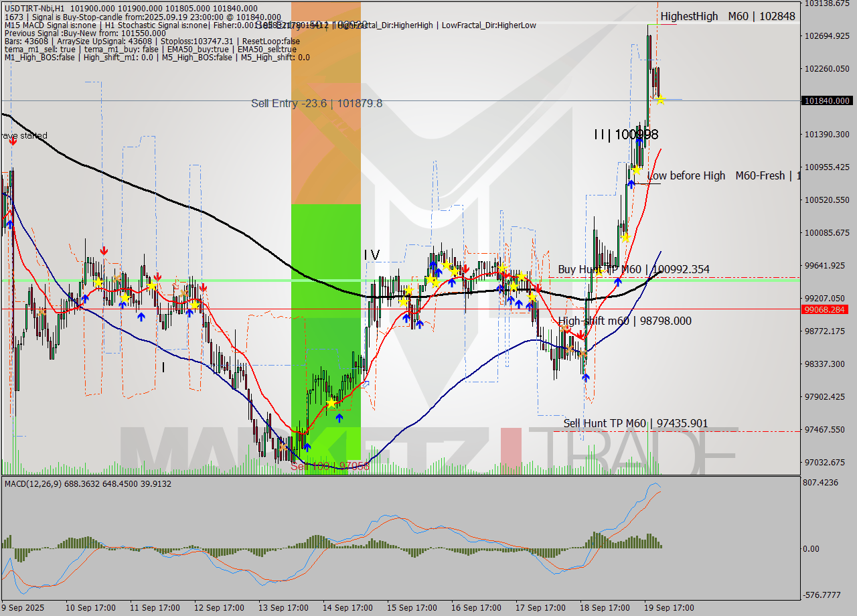Click the orange X marker on the red line near 9 Sep

pyautogui.click(x=42, y=313)
